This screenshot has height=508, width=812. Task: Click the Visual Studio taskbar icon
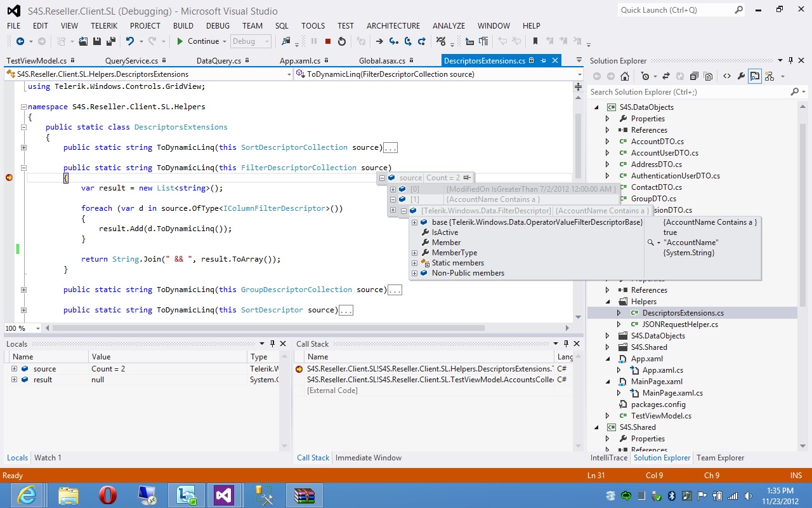tap(223, 495)
